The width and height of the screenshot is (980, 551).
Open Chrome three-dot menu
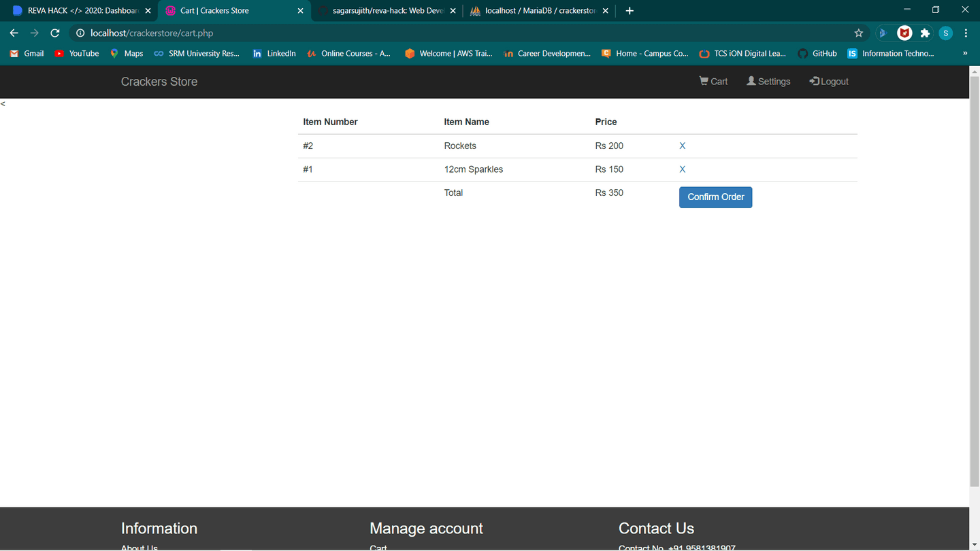tap(966, 33)
